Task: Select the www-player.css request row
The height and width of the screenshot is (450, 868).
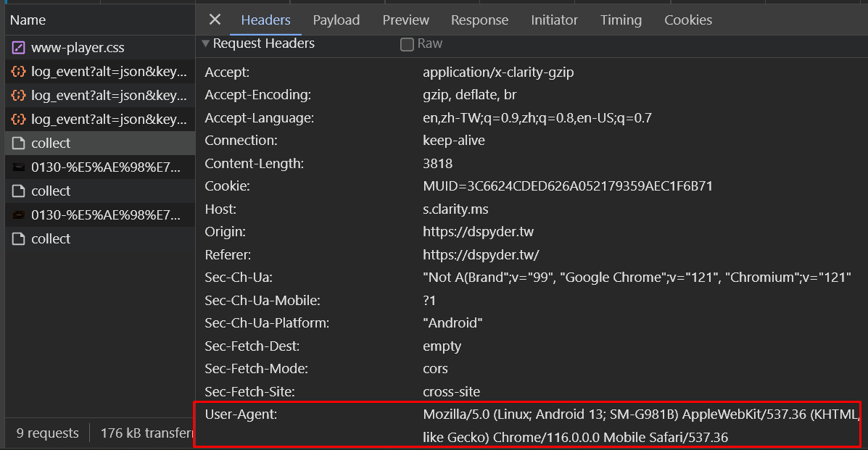Action: [x=78, y=48]
